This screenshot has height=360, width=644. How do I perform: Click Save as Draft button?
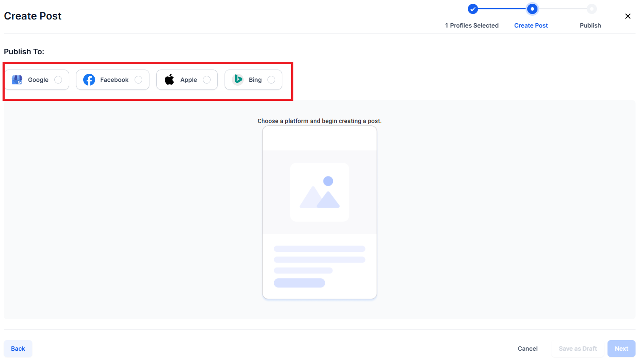coord(578,349)
